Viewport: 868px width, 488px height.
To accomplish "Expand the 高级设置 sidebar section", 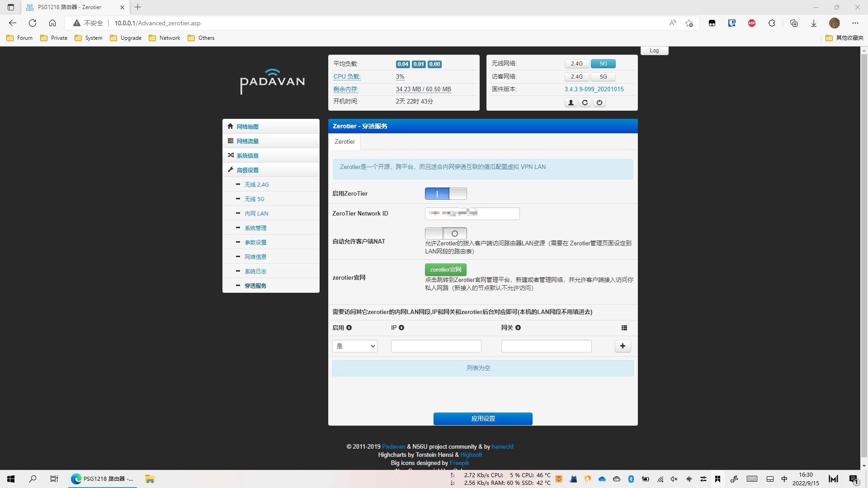I will [x=247, y=170].
